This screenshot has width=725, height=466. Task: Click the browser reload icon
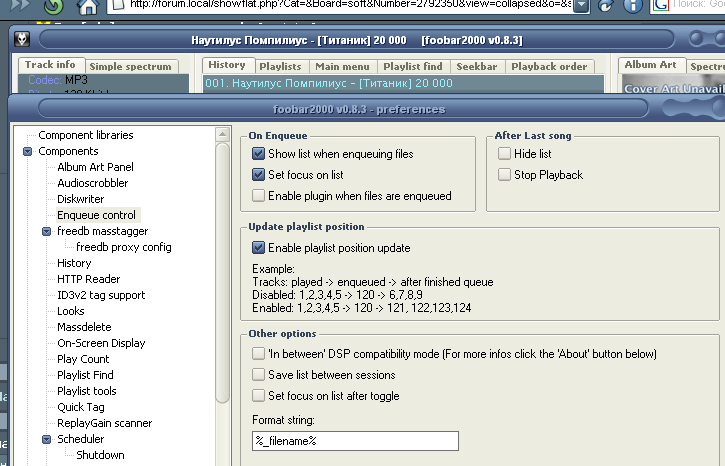pos(54,6)
